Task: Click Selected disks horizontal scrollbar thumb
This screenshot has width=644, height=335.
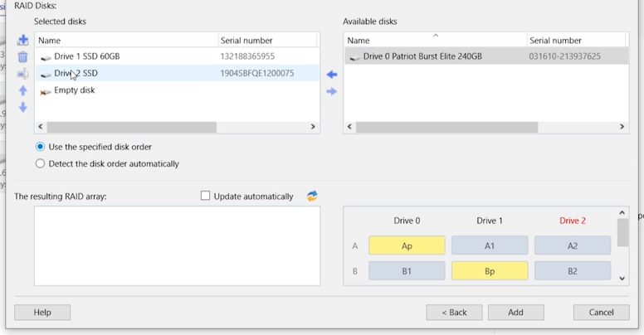Action: [x=131, y=127]
